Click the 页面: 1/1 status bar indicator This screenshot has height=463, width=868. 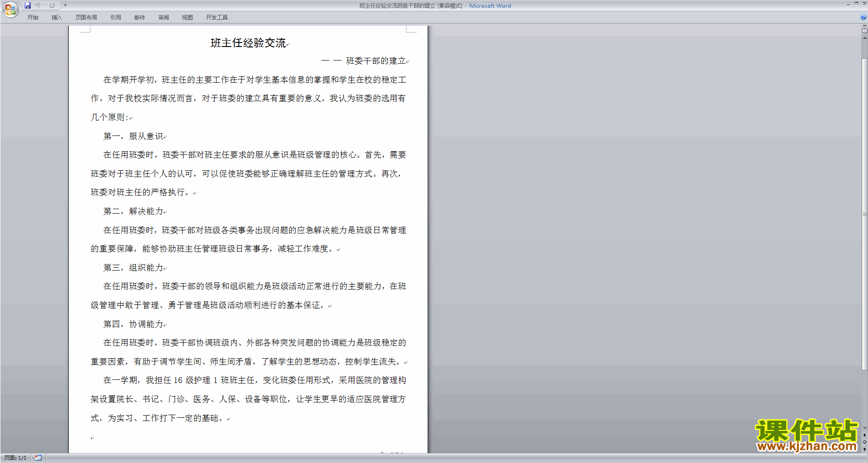[x=15, y=458]
